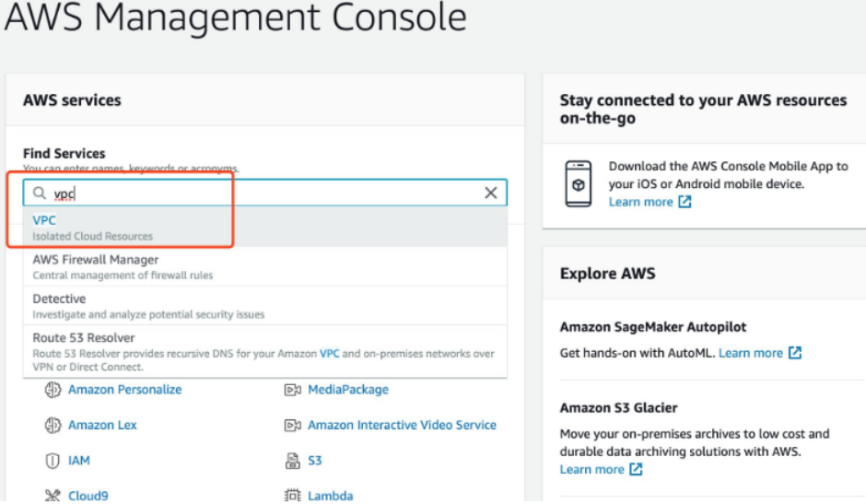
Task: Go to the IAM service
Action: [x=79, y=461]
